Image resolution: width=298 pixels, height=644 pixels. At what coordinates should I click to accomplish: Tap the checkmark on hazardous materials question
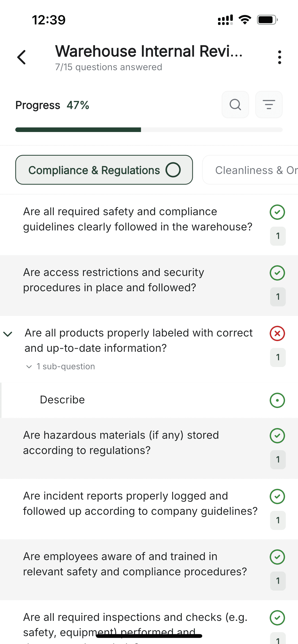[x=277, y=435]
